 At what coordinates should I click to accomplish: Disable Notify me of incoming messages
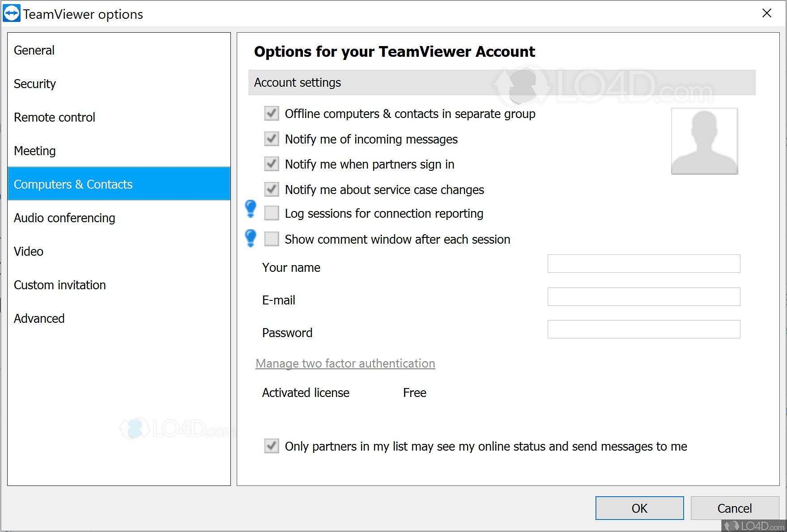(272, 139)
